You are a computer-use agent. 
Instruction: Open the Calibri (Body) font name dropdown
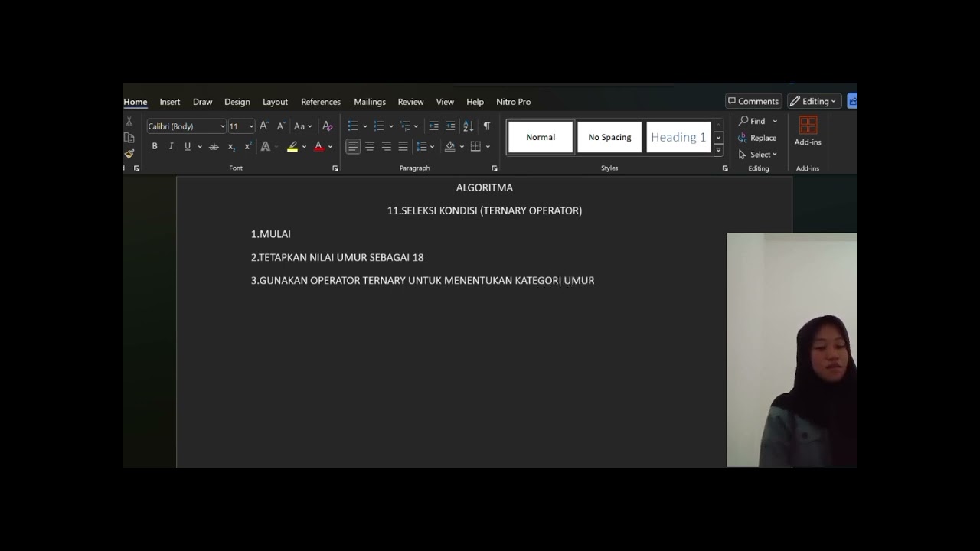tap(223, 126)
